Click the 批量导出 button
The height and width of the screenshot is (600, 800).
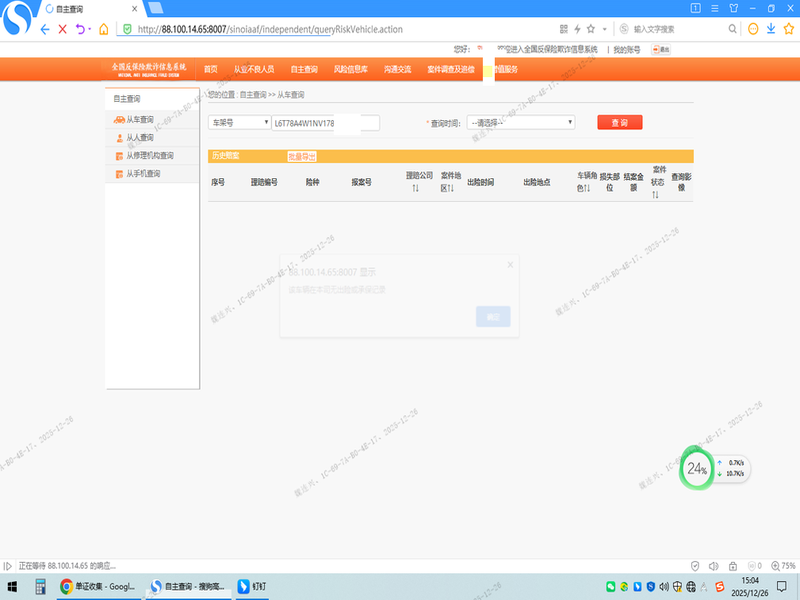(x=302, y=156)
